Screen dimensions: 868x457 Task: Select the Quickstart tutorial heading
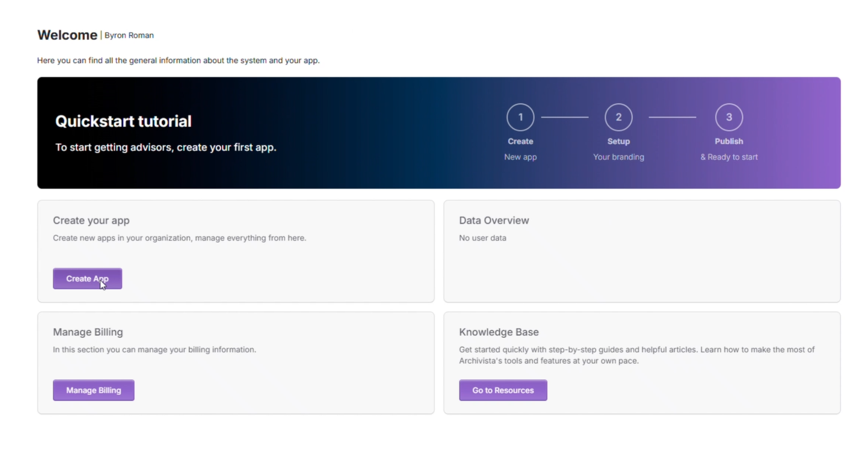point(123,121)
